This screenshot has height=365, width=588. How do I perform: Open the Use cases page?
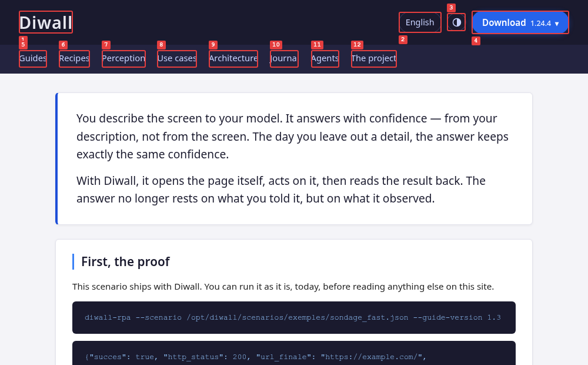[x=177, y=59]
